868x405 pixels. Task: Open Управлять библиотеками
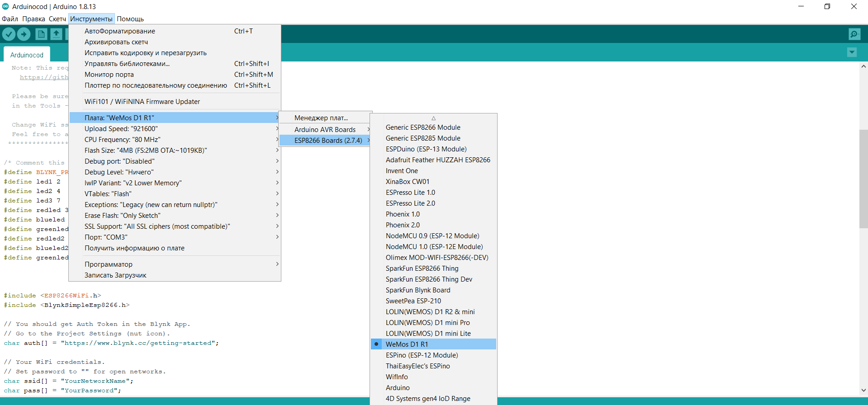175,64
